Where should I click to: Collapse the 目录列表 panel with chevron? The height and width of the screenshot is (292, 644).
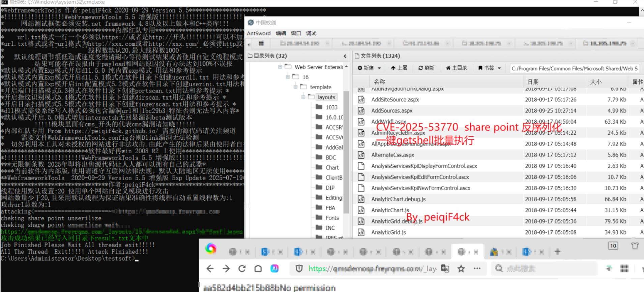345,56
